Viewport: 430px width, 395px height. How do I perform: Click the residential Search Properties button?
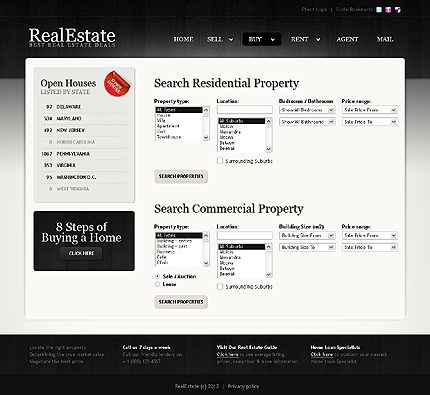181,176
